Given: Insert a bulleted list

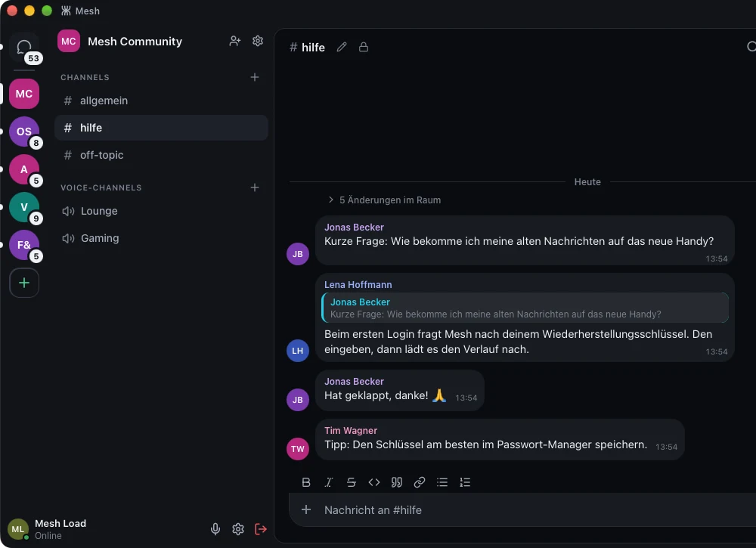Looking at the screenshot, I should [x=442, y=482].
